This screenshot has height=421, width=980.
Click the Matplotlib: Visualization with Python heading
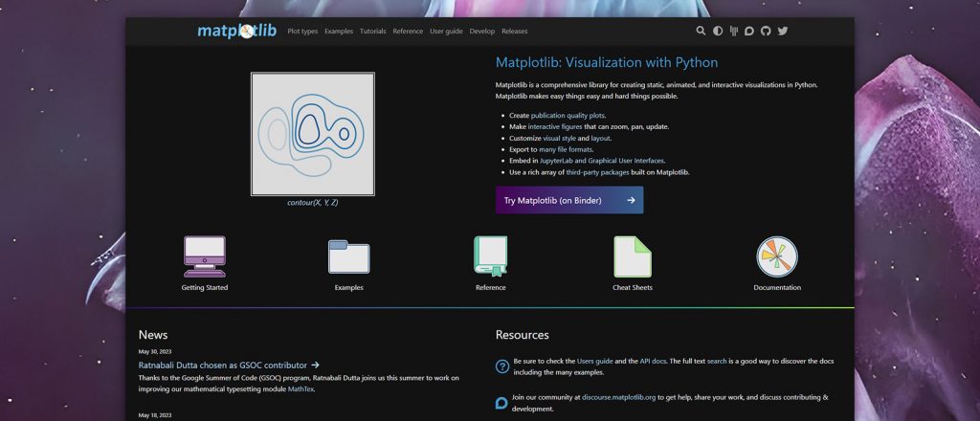(606, 62)
